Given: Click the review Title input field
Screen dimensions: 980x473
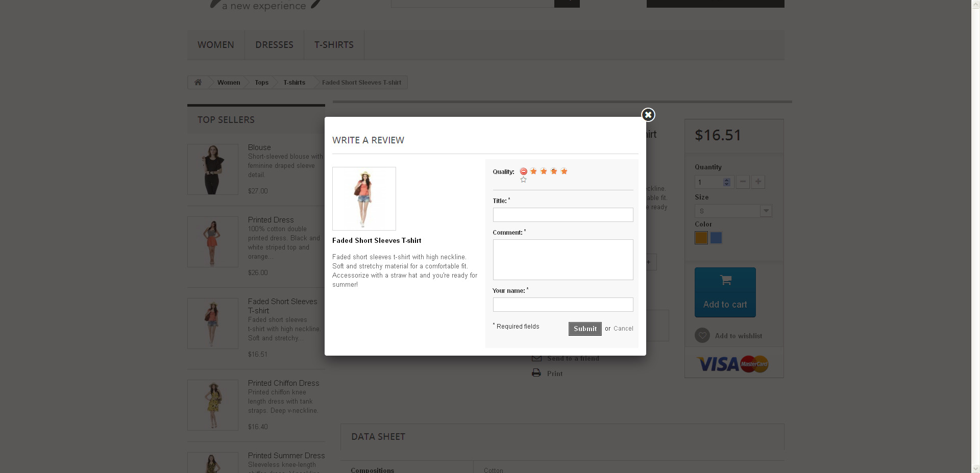Looking at the screenshot, I should (x=563, y=215).
